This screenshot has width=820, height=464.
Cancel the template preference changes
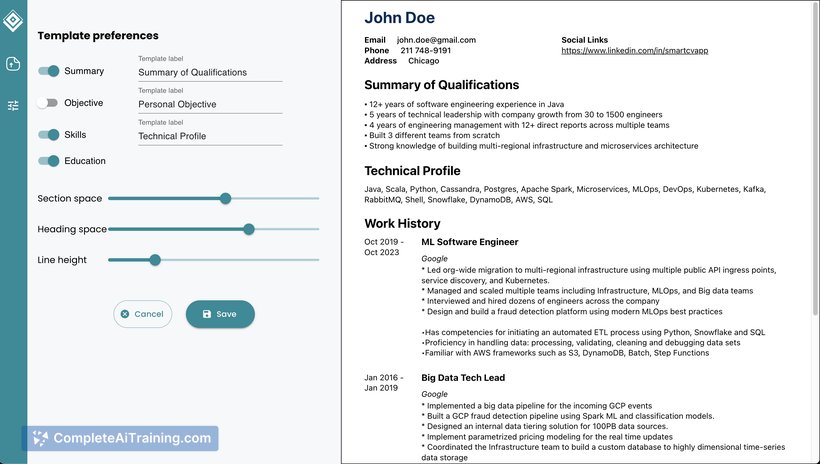[x=142, y=314]
